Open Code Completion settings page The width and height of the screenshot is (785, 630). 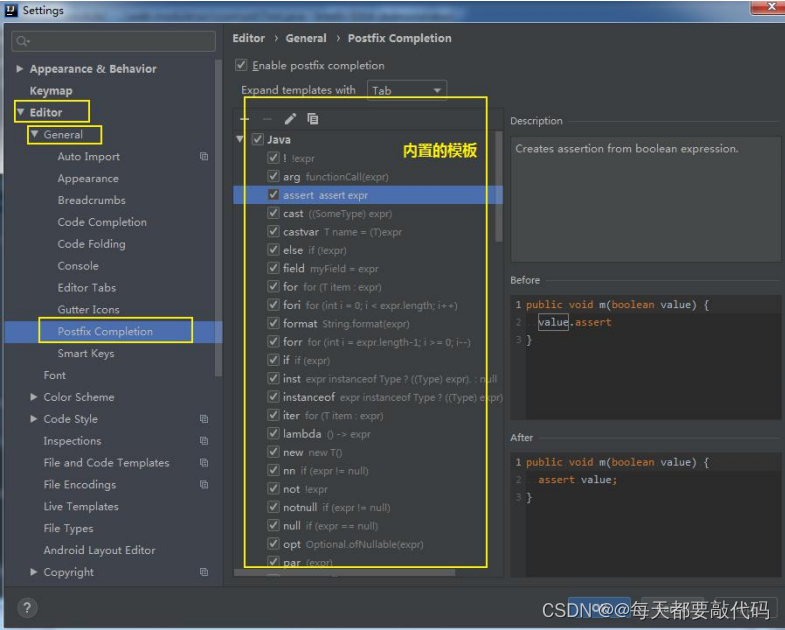click(x=102, y=222)
